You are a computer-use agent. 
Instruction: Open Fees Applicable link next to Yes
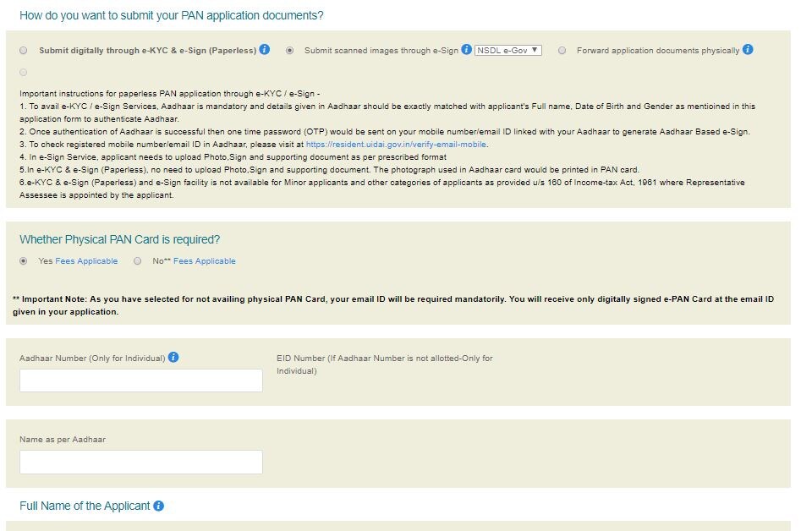86,260
